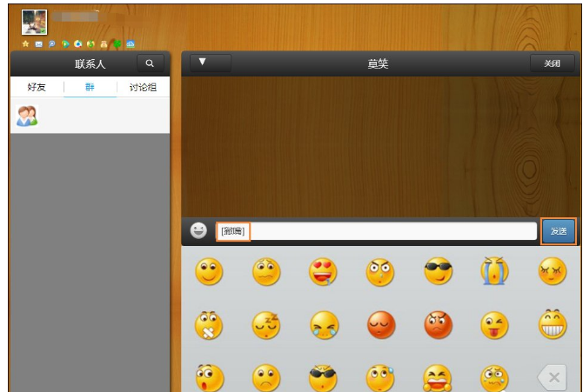Open the 讨论组 tab

click(143, 87)
